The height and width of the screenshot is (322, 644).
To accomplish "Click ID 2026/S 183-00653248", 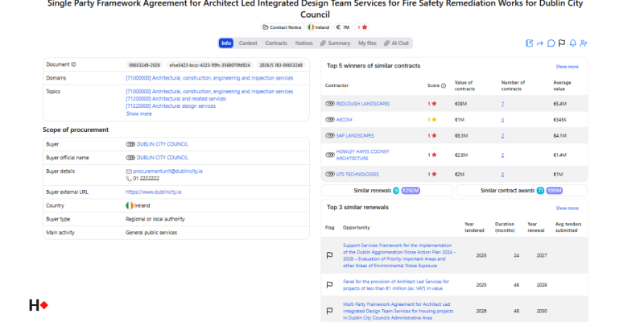I will click(281, 65).
